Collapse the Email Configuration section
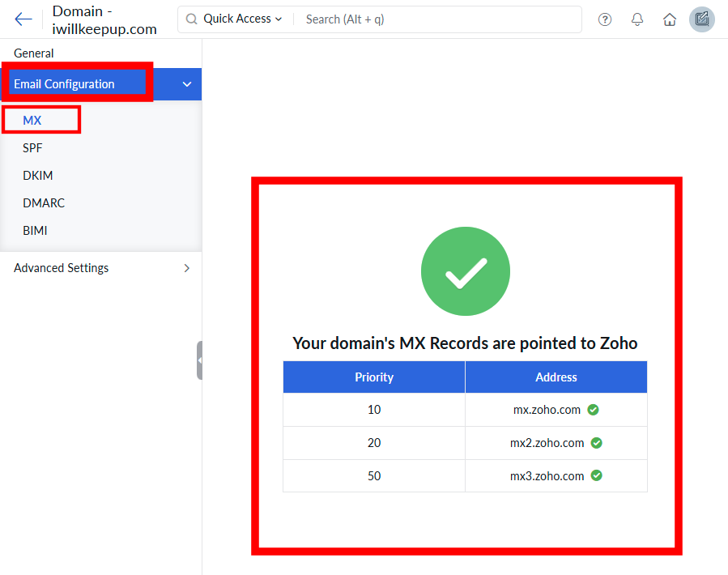The image size is (728, 575). coord(187,84)
